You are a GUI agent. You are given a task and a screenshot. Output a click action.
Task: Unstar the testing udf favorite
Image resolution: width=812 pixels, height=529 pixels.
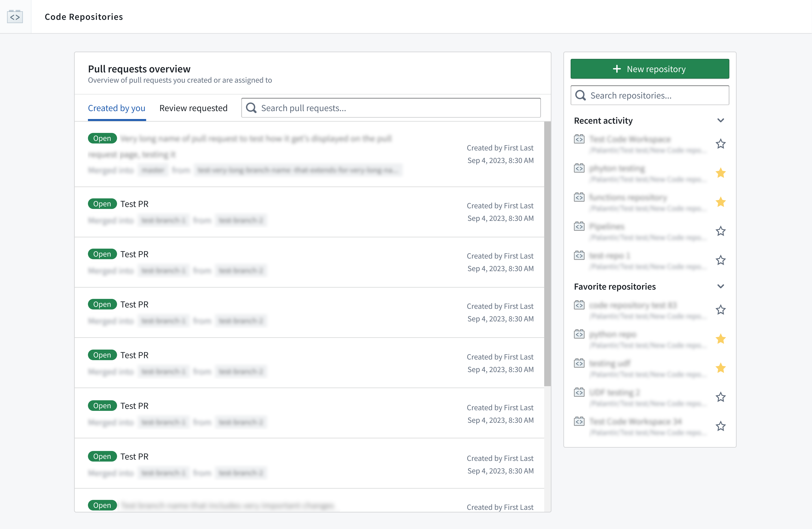[721, 368]
